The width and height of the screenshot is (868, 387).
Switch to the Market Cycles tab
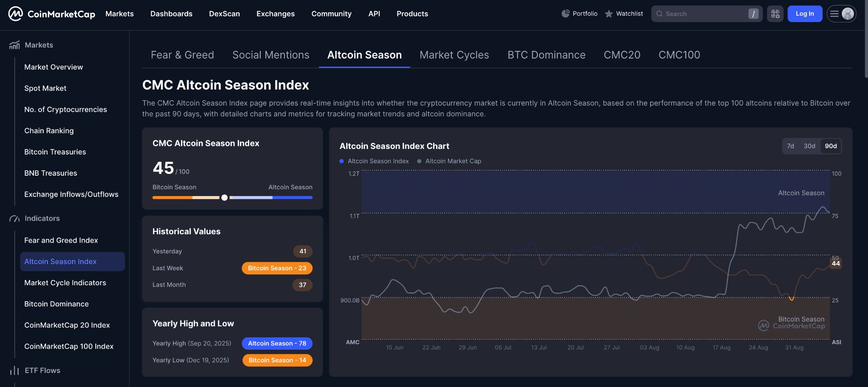pyautogui.click(x=454, y=55)
